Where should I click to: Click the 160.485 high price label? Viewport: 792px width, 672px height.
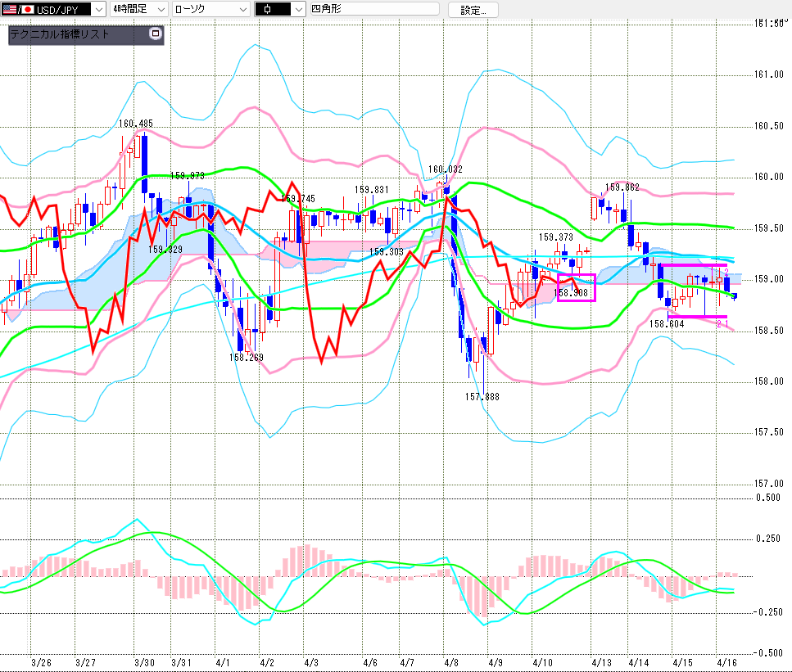pyautogui.click(x=135, y=124)
